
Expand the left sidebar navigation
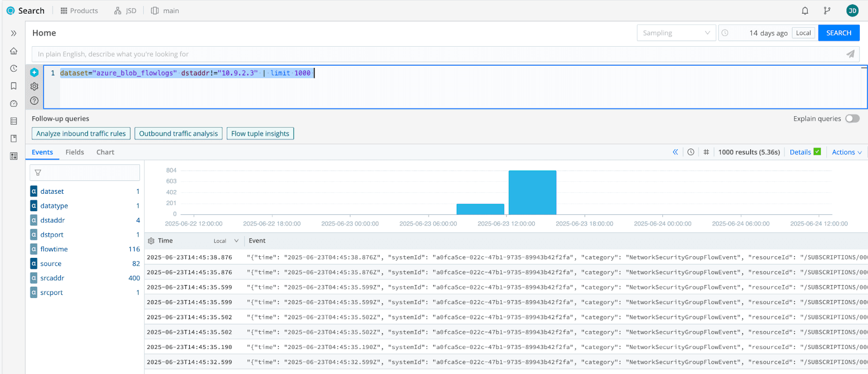(x=14, y=33)
